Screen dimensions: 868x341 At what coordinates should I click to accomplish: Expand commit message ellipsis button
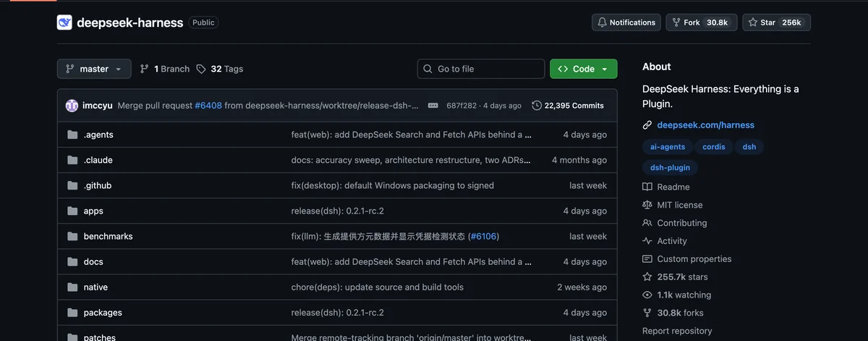click(x=433, y=106)
